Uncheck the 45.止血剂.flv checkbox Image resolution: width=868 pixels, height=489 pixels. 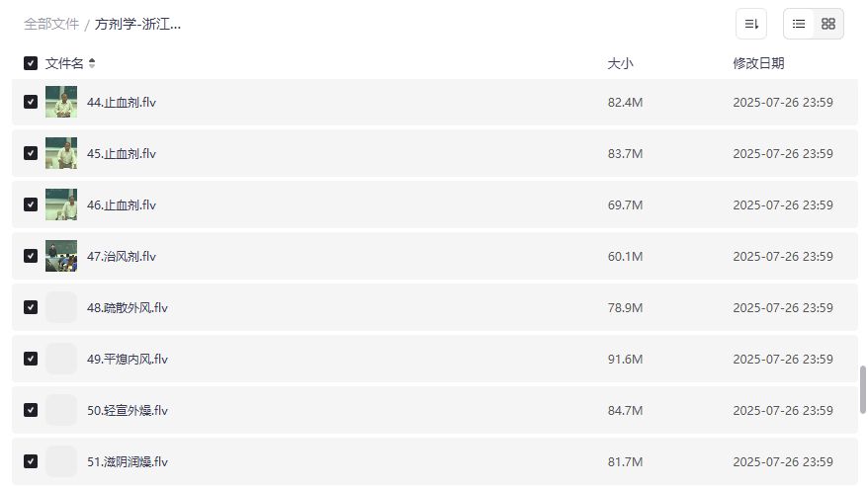pyautogui.click(x=31, y=153)
